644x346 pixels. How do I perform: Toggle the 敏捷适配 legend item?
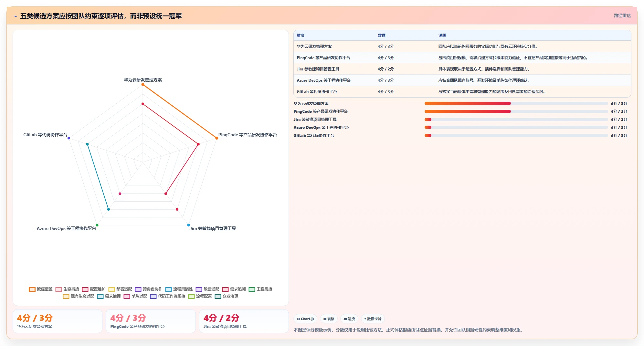tap(207, 289)
